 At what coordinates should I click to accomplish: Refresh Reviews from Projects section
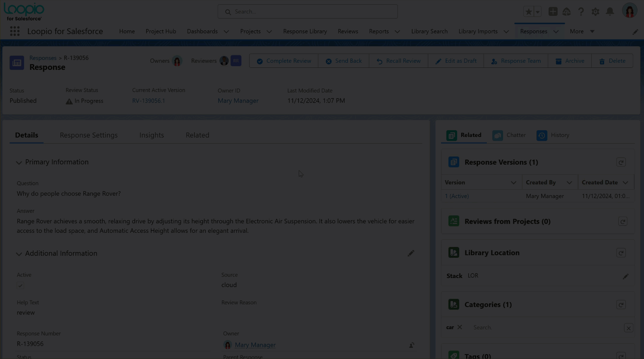point(622,222)
